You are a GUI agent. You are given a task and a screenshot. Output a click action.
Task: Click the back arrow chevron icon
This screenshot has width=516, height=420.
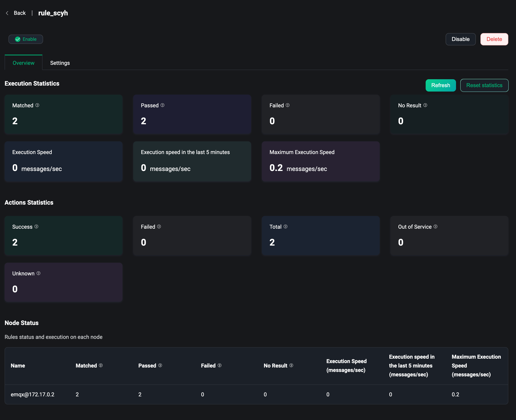pyautogui.click(x=7, y=13)
